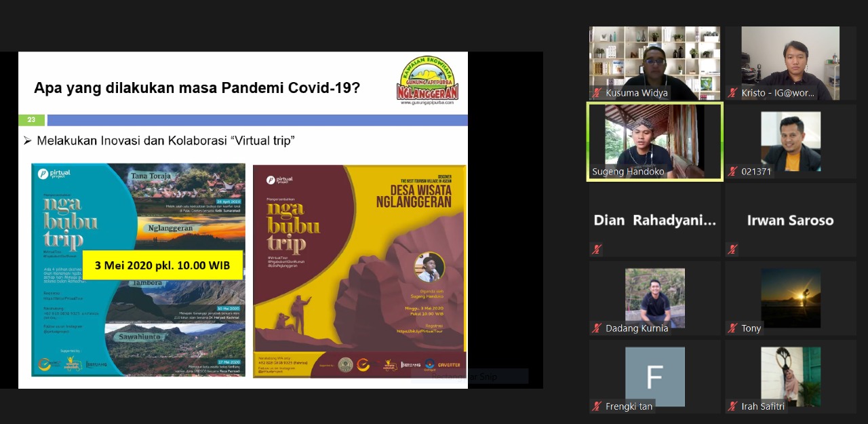Select the highlighted Sugeng Handoko speaker tile
The height and width of the screenshot is (424, 868).
click(x=654, y=141)
